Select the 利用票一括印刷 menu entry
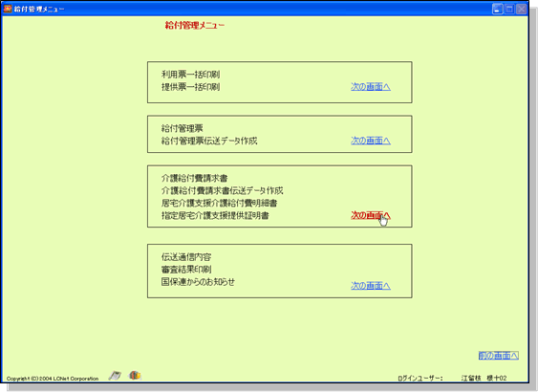The image size is (538, 392). 190,75
